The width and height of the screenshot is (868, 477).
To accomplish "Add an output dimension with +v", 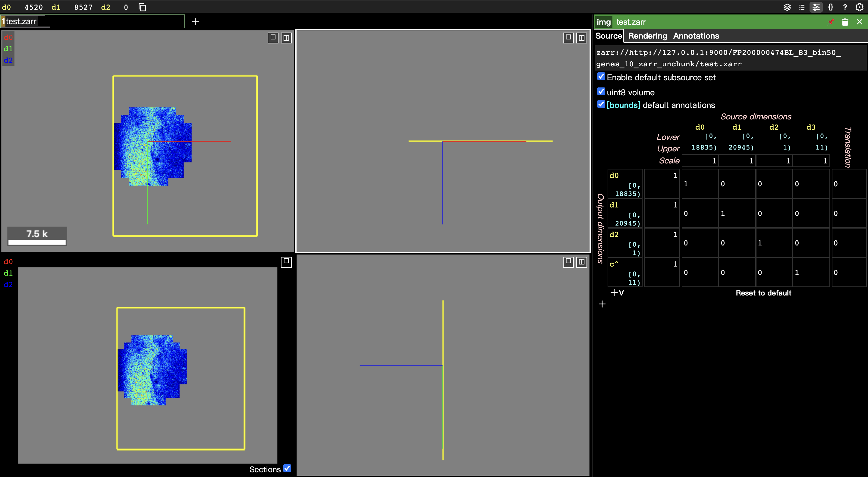I will click(617, 292).
